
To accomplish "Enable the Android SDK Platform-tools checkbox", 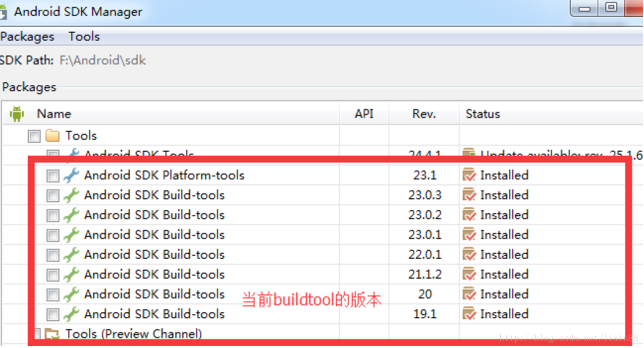I will tap(53, 175).
